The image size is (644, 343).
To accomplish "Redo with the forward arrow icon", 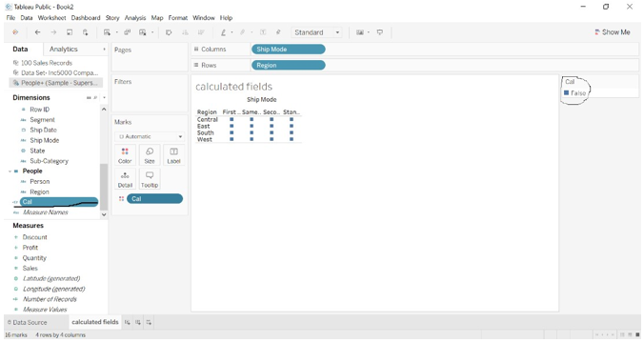I will (53, 32).
